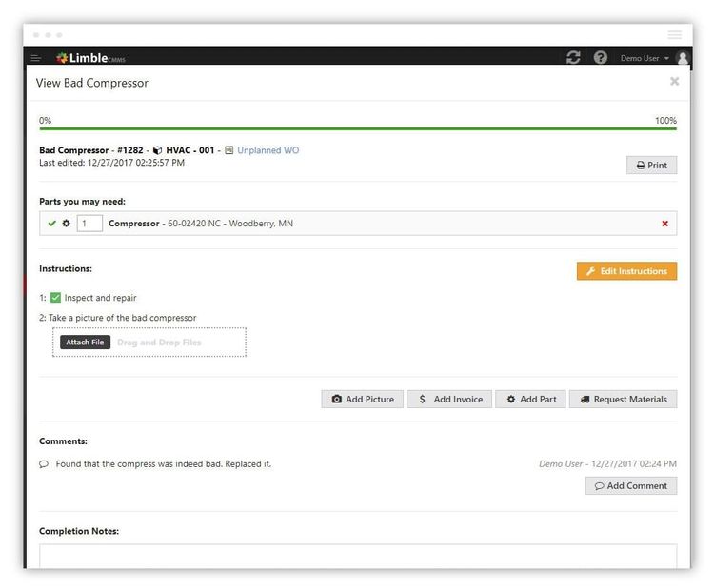Click the Add Invoice button
714x588 pixels.
tap(449, 400)
